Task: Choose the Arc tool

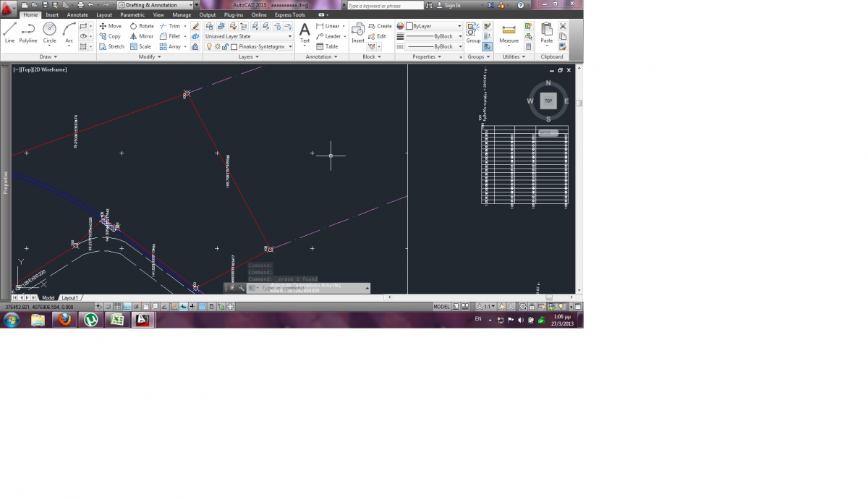Action: click(69, 32)
